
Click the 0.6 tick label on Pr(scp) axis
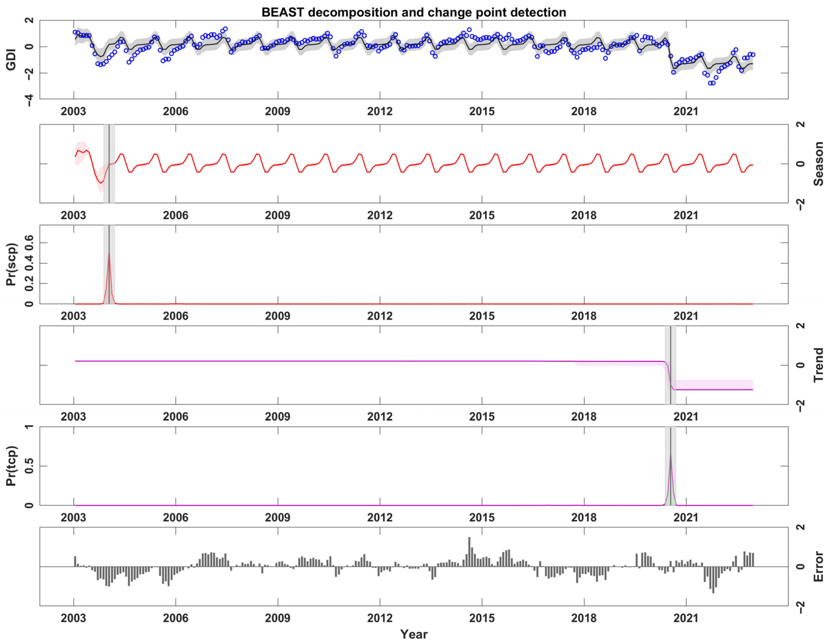point(29,242)
